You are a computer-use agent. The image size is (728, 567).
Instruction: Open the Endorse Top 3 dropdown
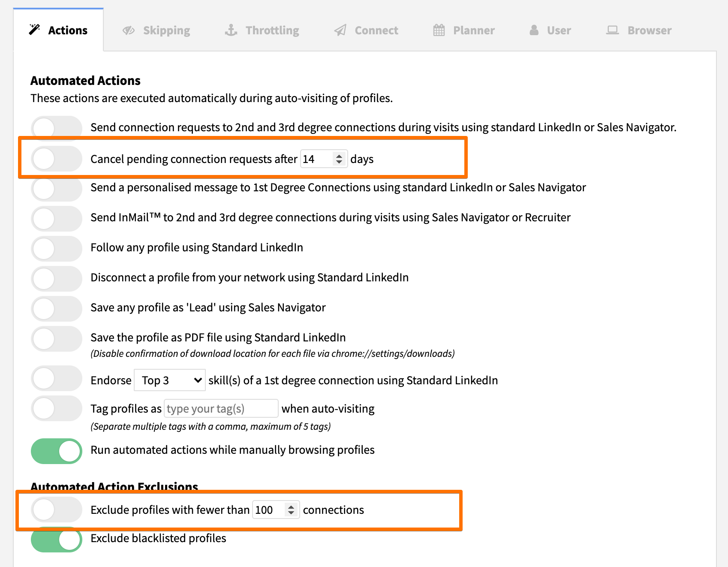point(170,380)
